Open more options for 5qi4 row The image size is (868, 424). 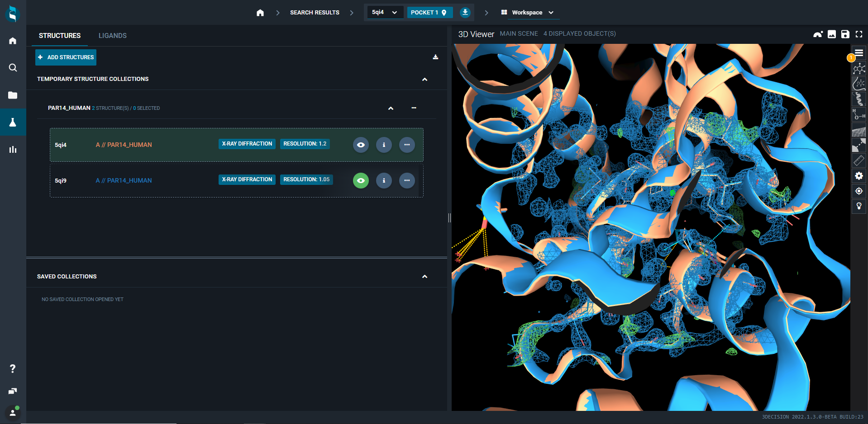[x=407, y=145]
